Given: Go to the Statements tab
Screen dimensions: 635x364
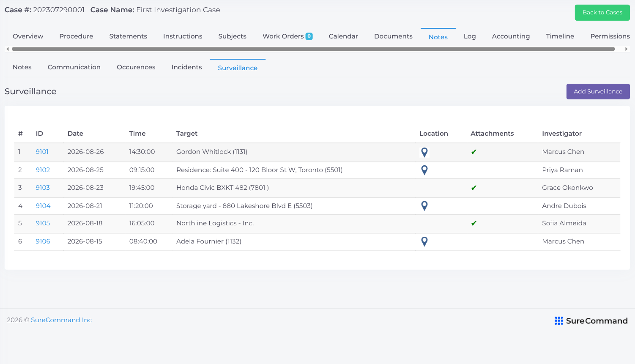Looking at the screenshot, I should click(x=128, y=36).
